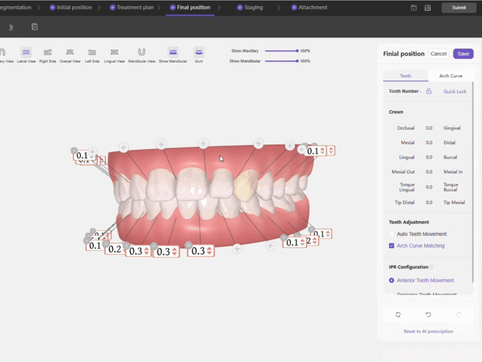The image size is (482, 362).
Task: Switch to Right Side view
Action: click(x=48, y=55)
